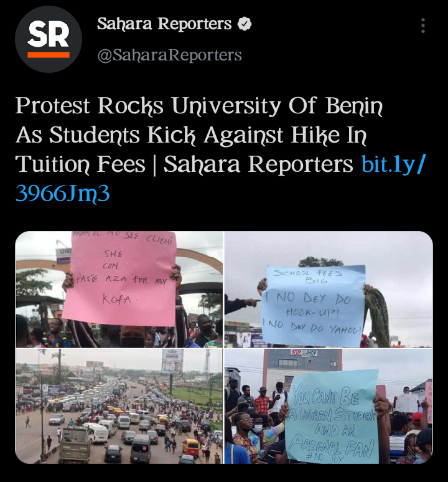
Task: Open the pink placard protest photo
Action: point(119,289)
